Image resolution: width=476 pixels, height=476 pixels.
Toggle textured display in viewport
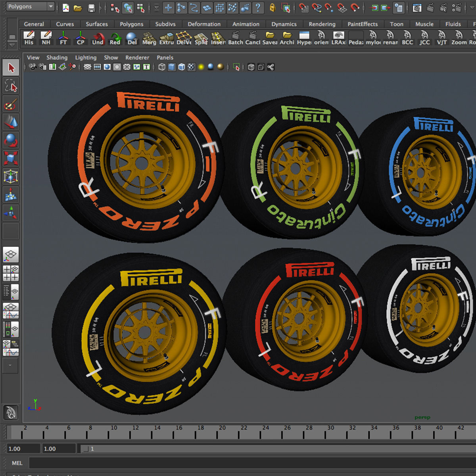[x=191, y=67]
